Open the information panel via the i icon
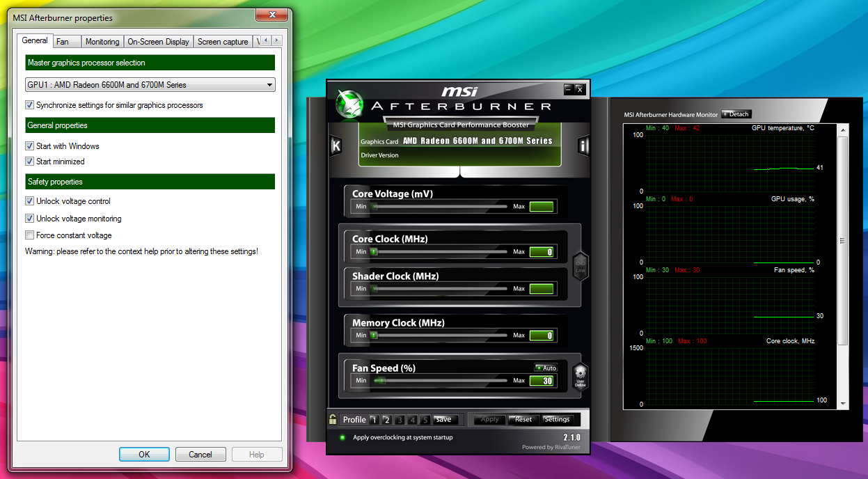Screen dimensions: 868x479 click(583, 146)
